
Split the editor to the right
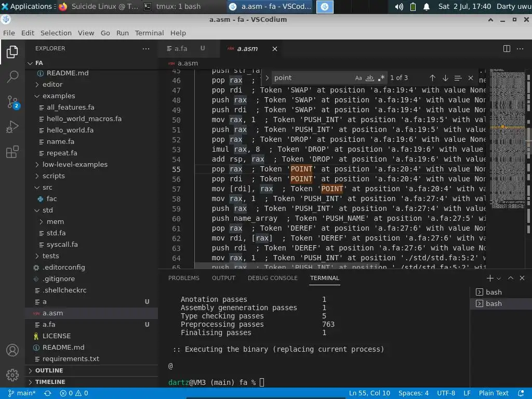(x=507, y=48)
